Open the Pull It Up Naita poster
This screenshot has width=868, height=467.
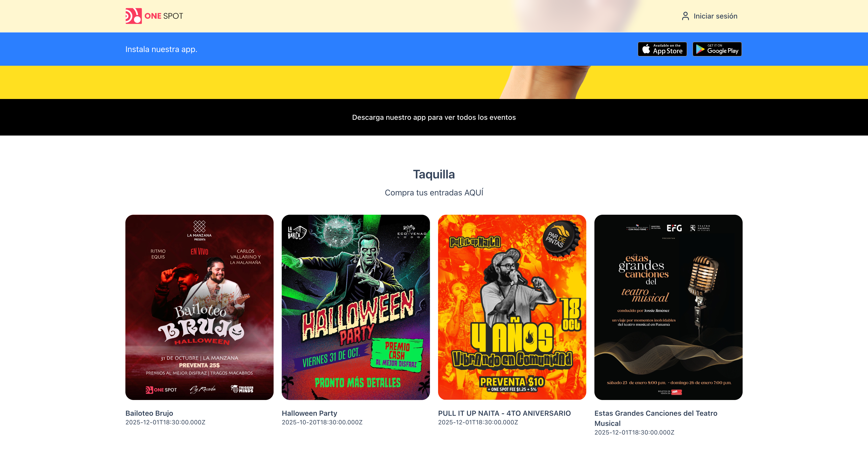pos(512,307)
